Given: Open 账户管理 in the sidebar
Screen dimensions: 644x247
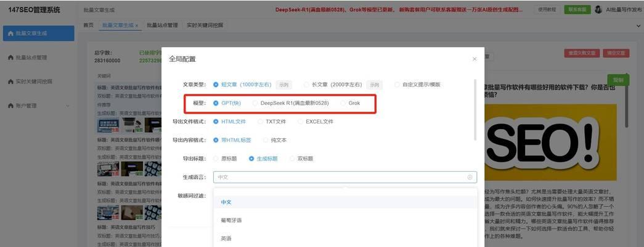Looking at the screenshot, I should pos(39,106).
